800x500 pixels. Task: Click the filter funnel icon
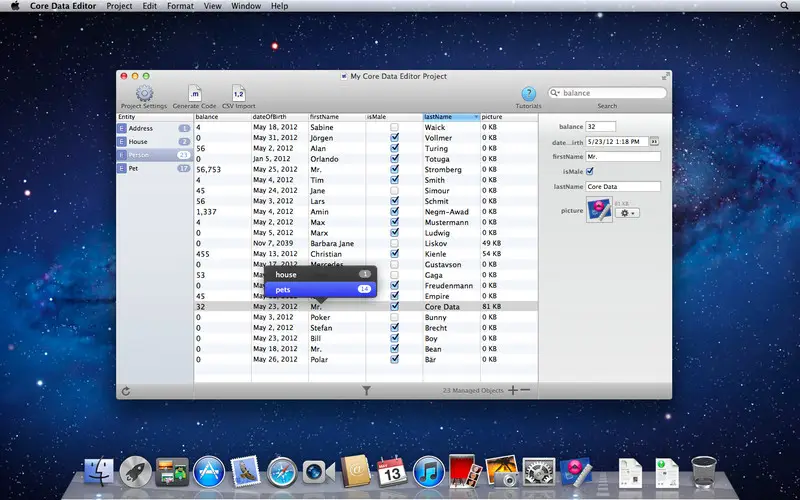coord(366,391)
